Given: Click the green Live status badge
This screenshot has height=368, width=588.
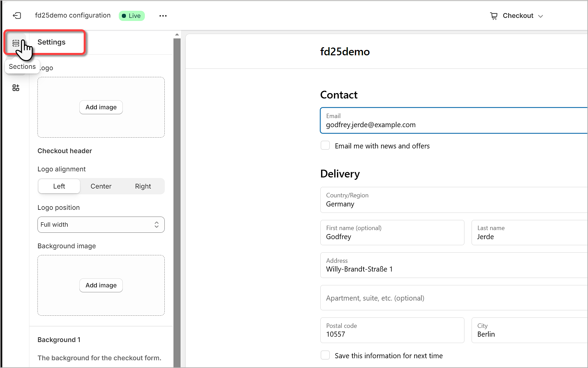Looking at the screenshot, I should point(132,16).
